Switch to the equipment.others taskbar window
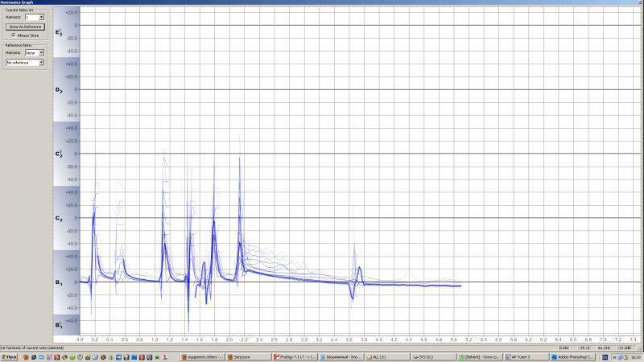Viewport: 644px width, 362px height. click(x=203, y=356)
